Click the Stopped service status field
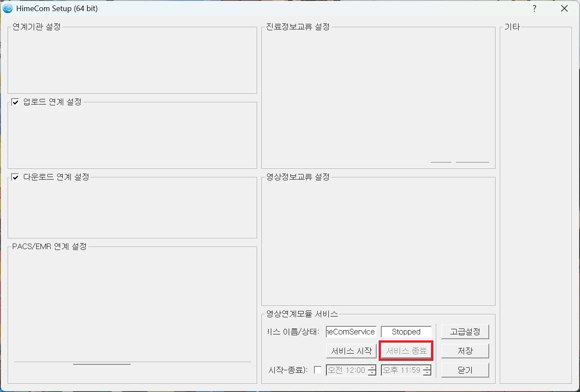This screenshot has width=580, height=392. point(406,332)
